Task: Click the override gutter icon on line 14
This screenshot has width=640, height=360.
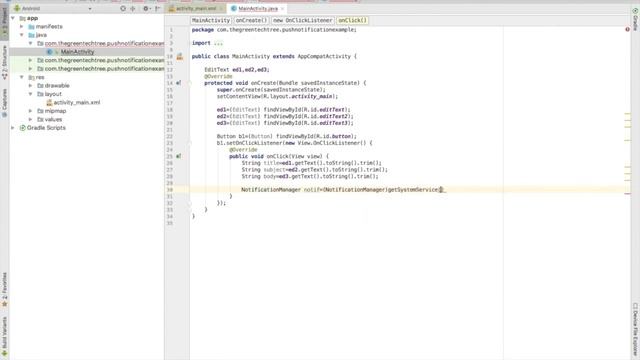Action: 178,83
